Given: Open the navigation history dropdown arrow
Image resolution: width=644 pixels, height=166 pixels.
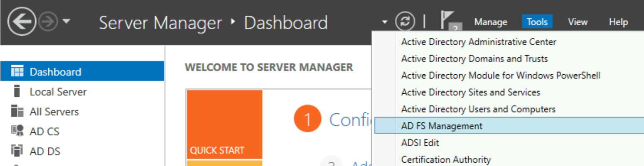Looking at the screenshot, I should point(66,22).
